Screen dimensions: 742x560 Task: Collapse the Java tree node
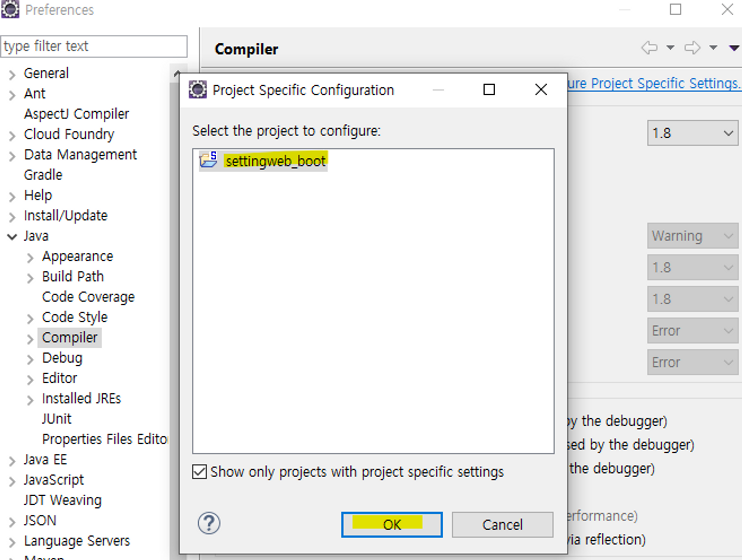click(12, 237)
